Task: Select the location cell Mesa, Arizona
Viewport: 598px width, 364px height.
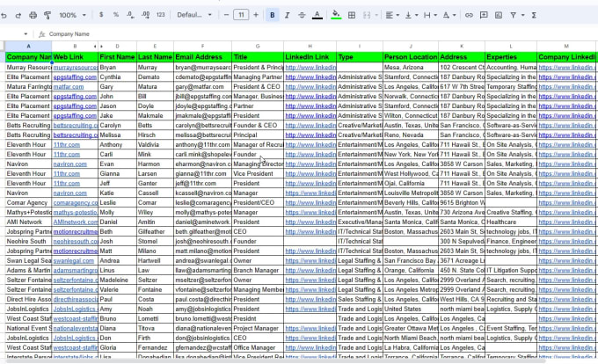Action: pos(411,68)
